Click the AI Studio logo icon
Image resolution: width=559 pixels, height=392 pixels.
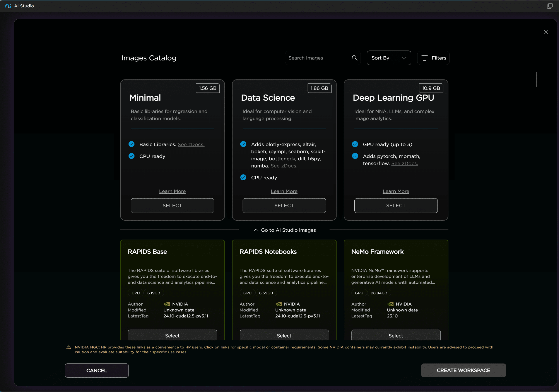coord(8,6)
